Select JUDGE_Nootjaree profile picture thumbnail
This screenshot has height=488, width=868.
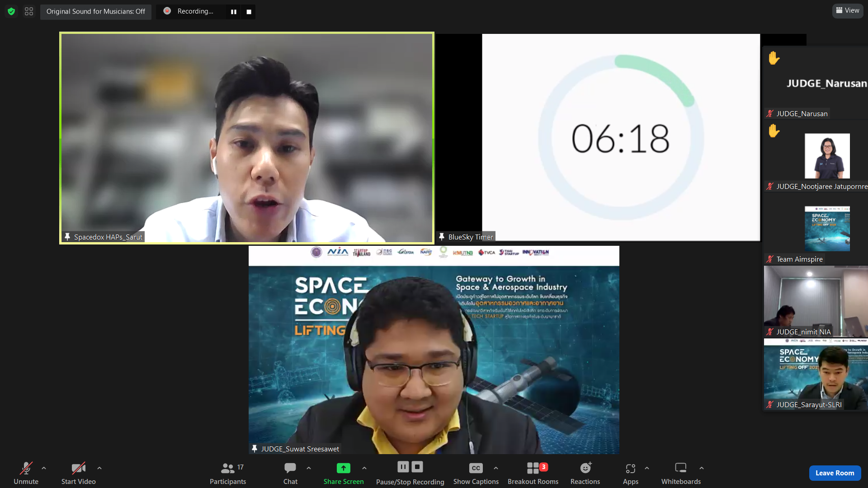[827, 156]
